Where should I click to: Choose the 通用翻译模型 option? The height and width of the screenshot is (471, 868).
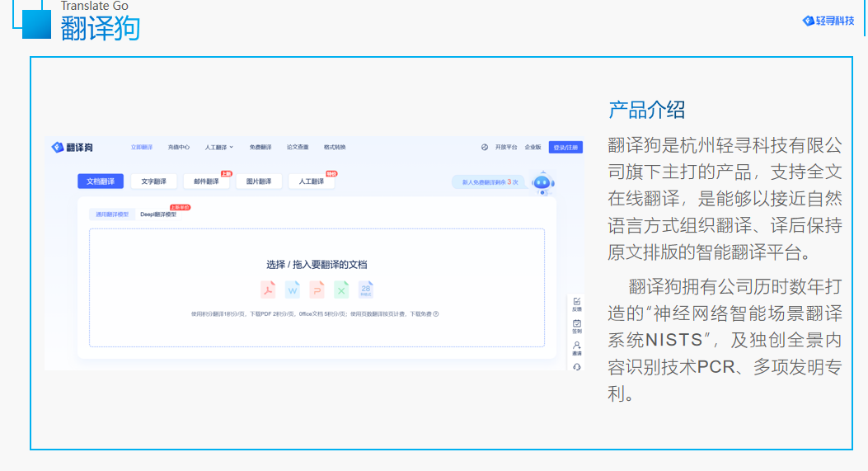click(x=112, y=214)
